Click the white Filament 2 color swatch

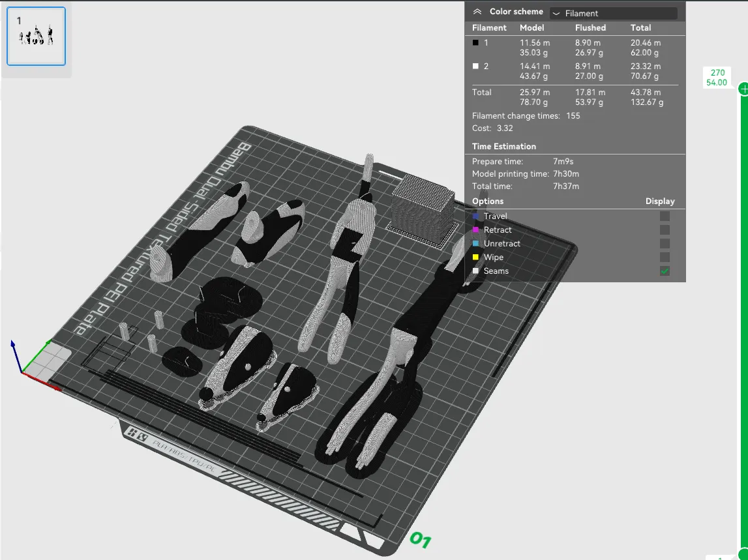(475, 66)
